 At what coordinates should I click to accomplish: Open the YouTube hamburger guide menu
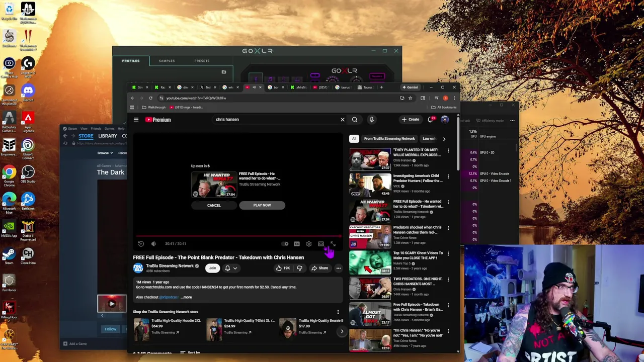pyautogui.click(x=136, y=120)
